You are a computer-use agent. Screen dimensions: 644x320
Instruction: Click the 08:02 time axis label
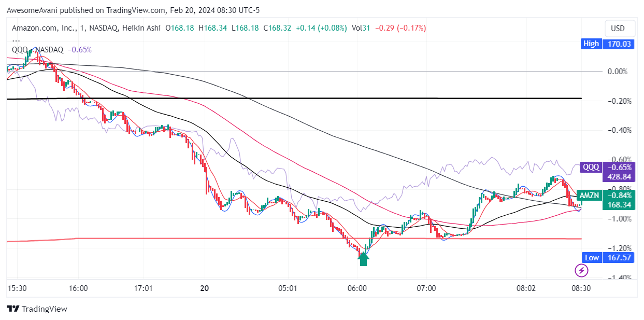click(x=526, y=288)
